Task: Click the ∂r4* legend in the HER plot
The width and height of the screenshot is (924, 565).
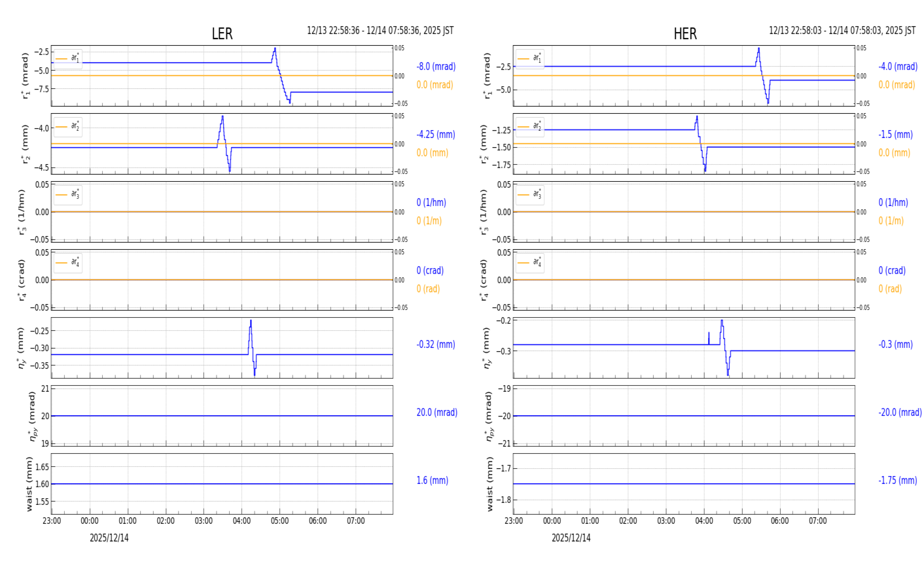Action: (530, 262)
